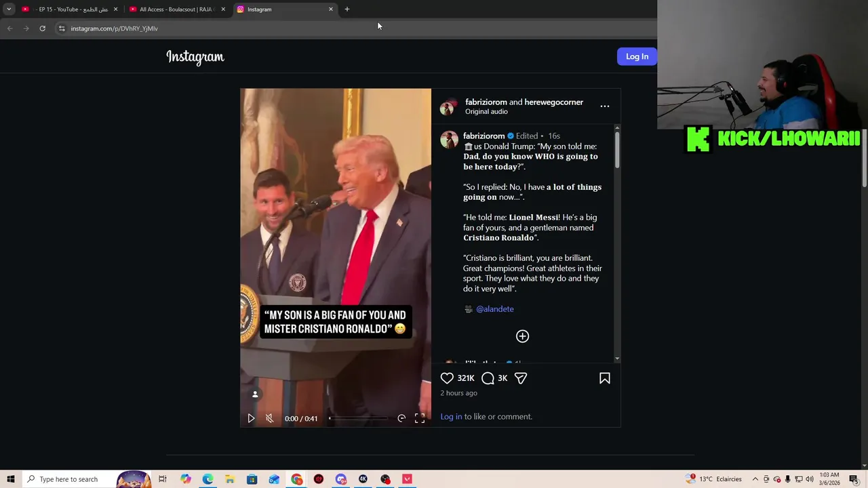
Task: Click fabriziorom username in the caption
Action: tap(484, 136)
